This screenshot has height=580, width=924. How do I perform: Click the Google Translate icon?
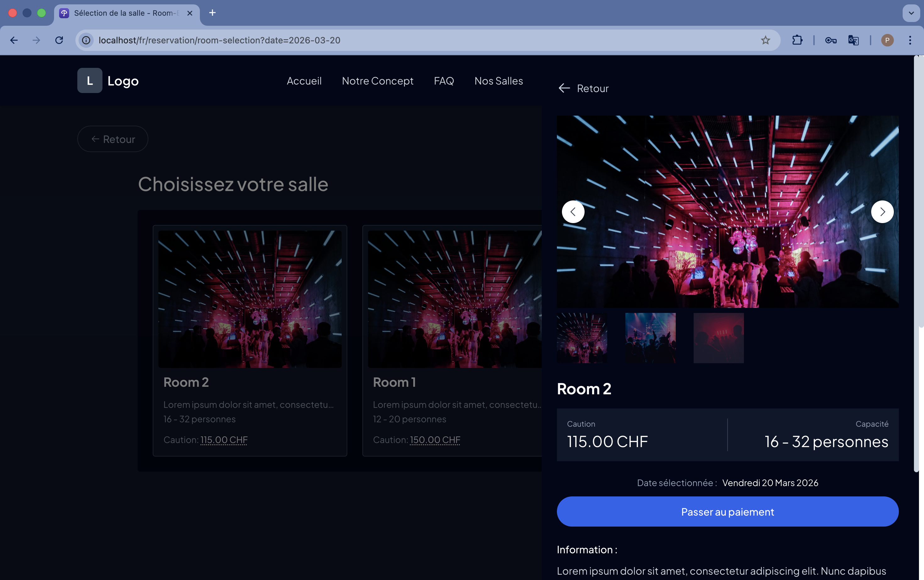[x=853, y=40]
